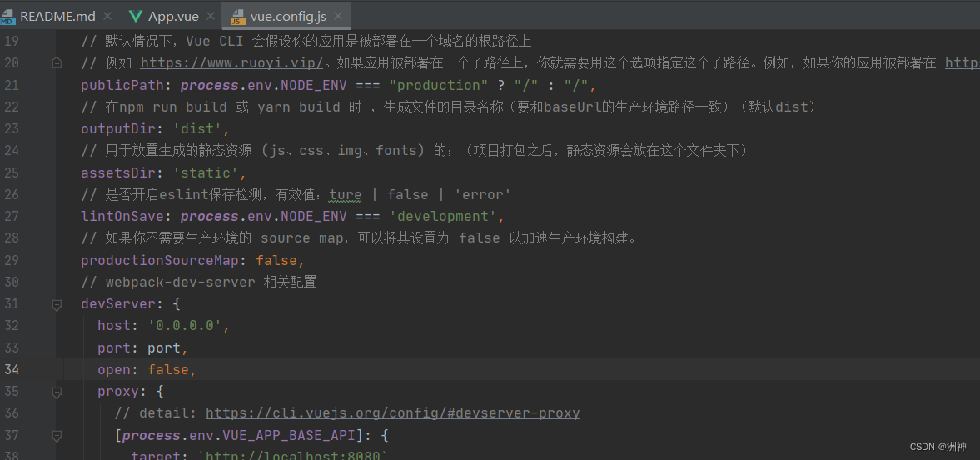The width and height of the screenshot is (980, 460).
Task: Place cursor on 'proxy' key
Action: coord(117,392)
